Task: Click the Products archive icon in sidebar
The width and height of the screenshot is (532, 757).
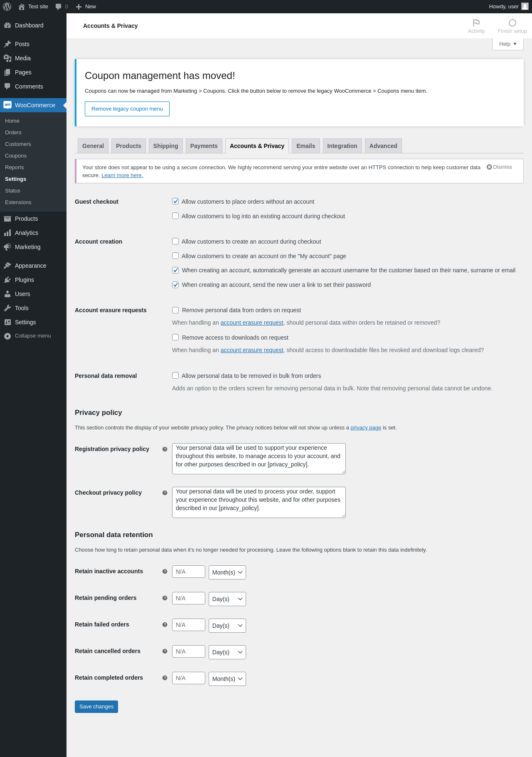Action: pyautogui.click(x=7, y=219)
